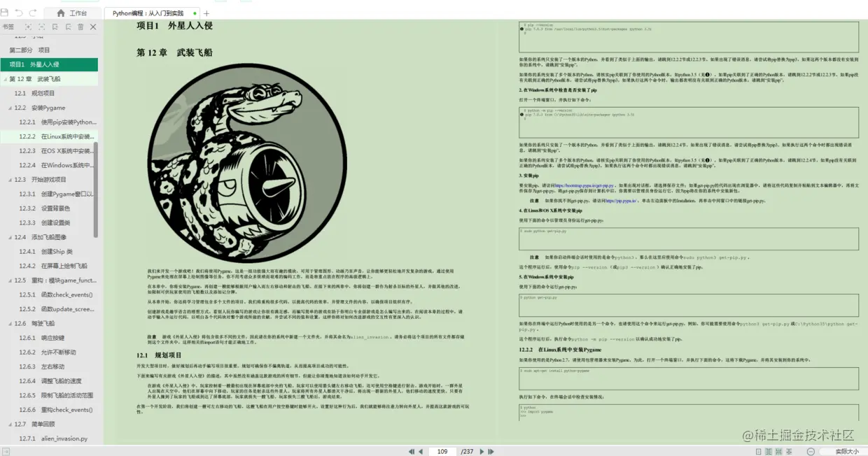Select bookmark 第二部分 项目

29,50
